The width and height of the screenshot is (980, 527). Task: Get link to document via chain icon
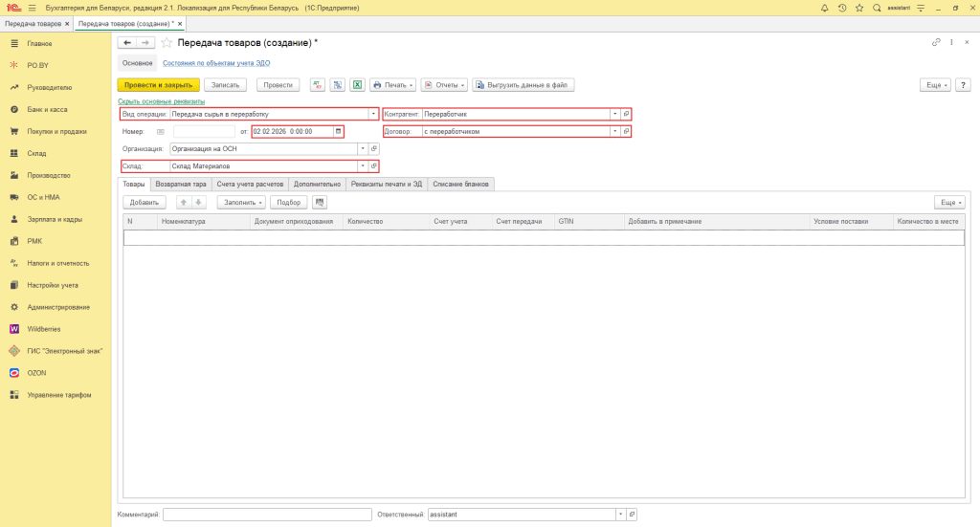point(935,43)
